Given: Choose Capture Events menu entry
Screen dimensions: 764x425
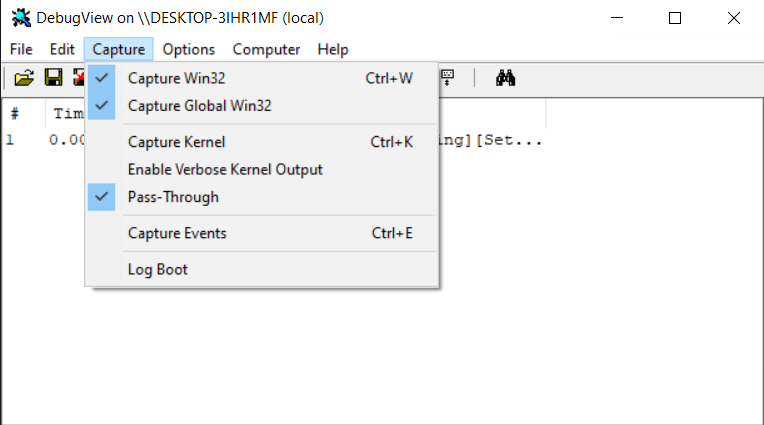Looking at the screenshot, I should (262, 233).
